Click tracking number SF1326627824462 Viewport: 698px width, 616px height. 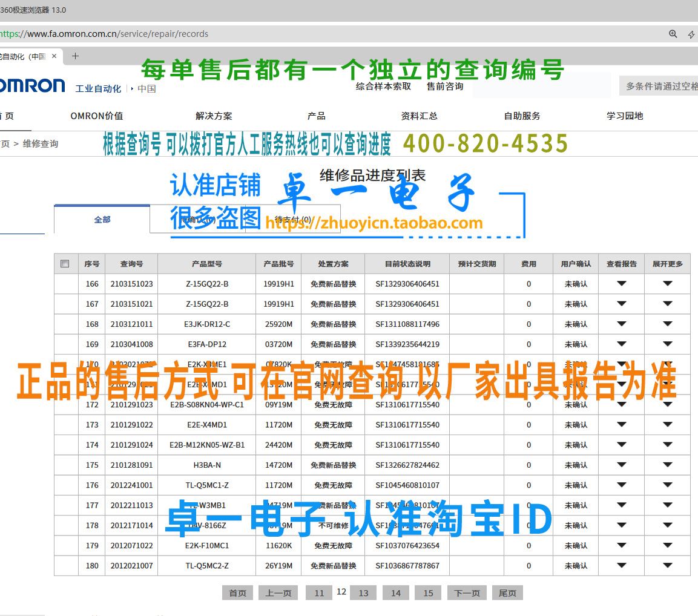coord(407,465)
